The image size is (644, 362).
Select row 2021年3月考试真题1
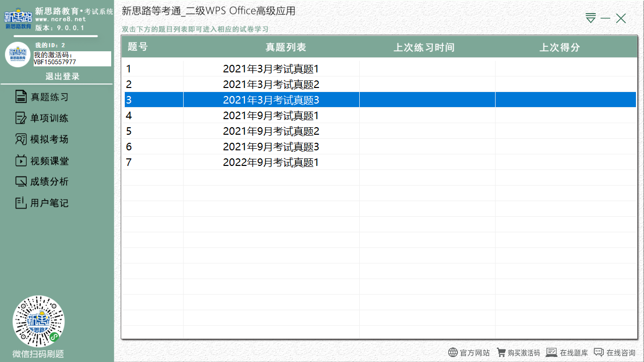coord(380,69)
